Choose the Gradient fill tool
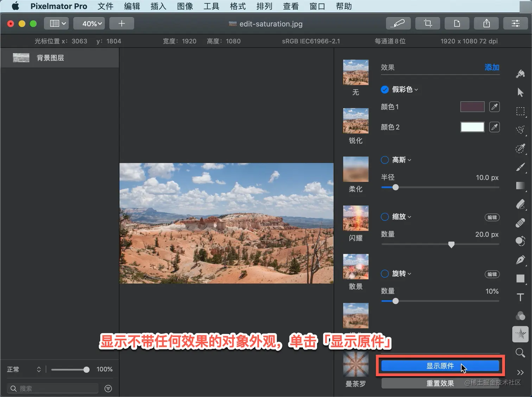 pos(520,186)
